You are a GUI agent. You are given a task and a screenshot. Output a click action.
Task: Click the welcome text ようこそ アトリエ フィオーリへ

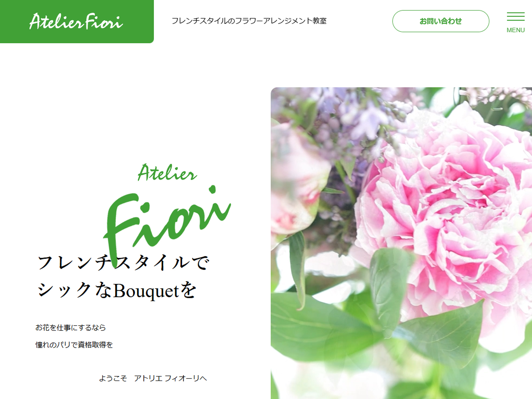tap(153, 378)
